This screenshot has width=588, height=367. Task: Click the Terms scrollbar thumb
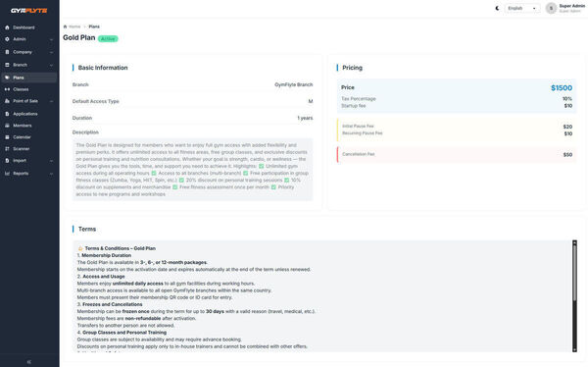click(574, 273)
